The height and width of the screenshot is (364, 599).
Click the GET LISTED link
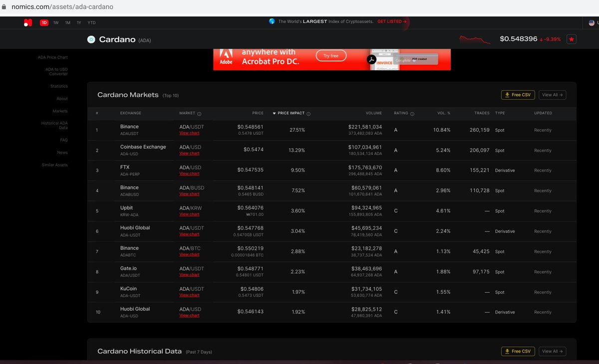[x=392, y=21]
